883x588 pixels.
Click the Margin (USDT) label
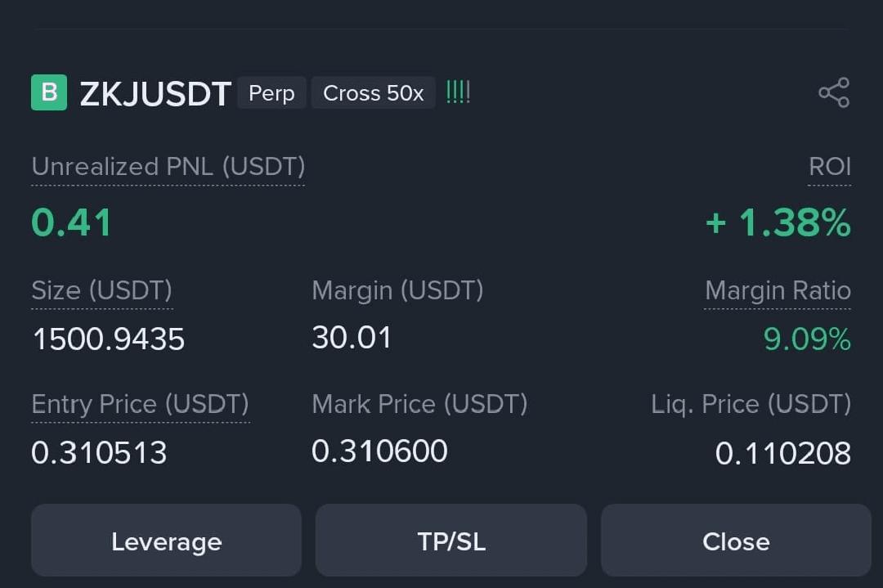[397, 290]
